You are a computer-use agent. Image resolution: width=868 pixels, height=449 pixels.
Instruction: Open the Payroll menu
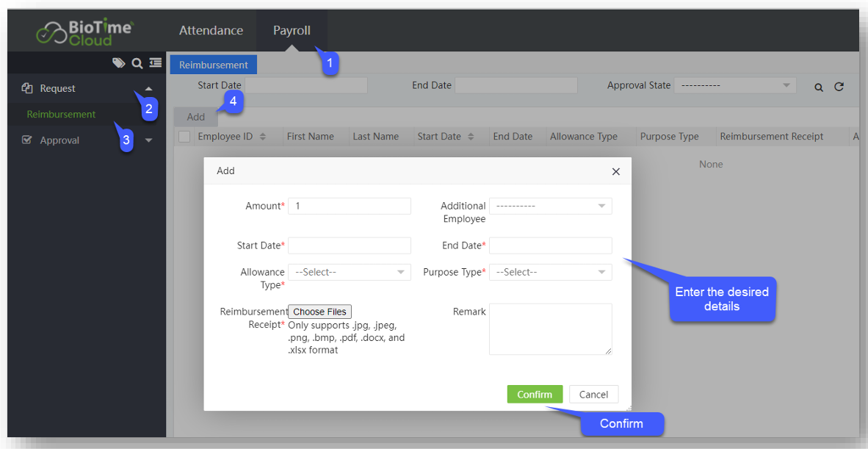click(x=292, y=31)
